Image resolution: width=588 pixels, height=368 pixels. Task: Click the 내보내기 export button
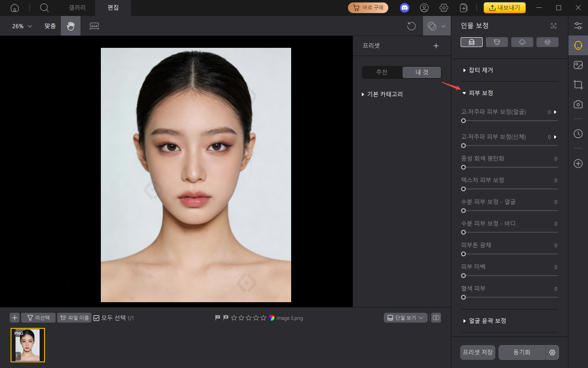[505, 7]
